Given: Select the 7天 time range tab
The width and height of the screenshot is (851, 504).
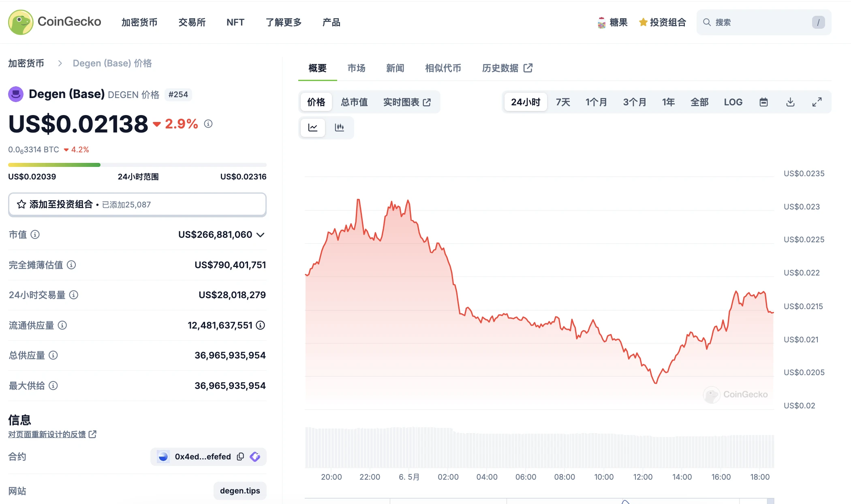Looking at the screenshot, I should coord(563,101).
